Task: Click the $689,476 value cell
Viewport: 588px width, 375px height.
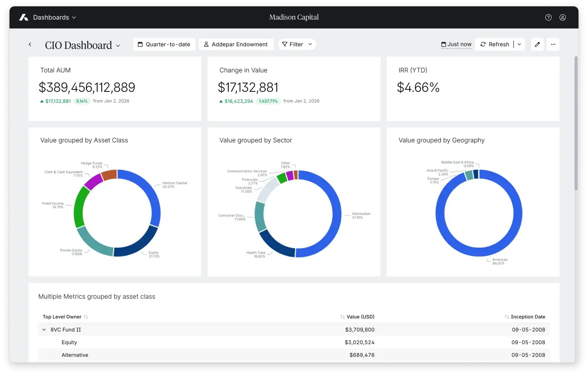Action: click(x=362, y=355)
